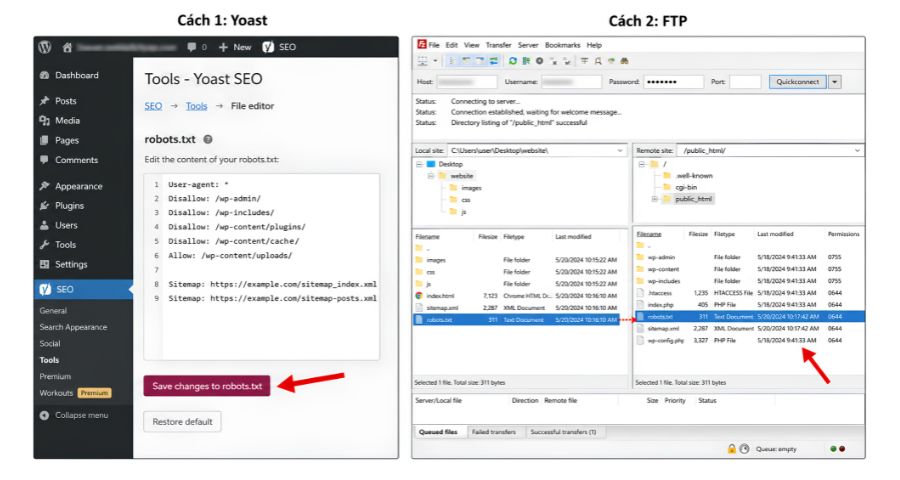900x480 pixels.
Task: Select .well-known folder in remote tree
Action: pyautogui.click(x=688, y=176)
